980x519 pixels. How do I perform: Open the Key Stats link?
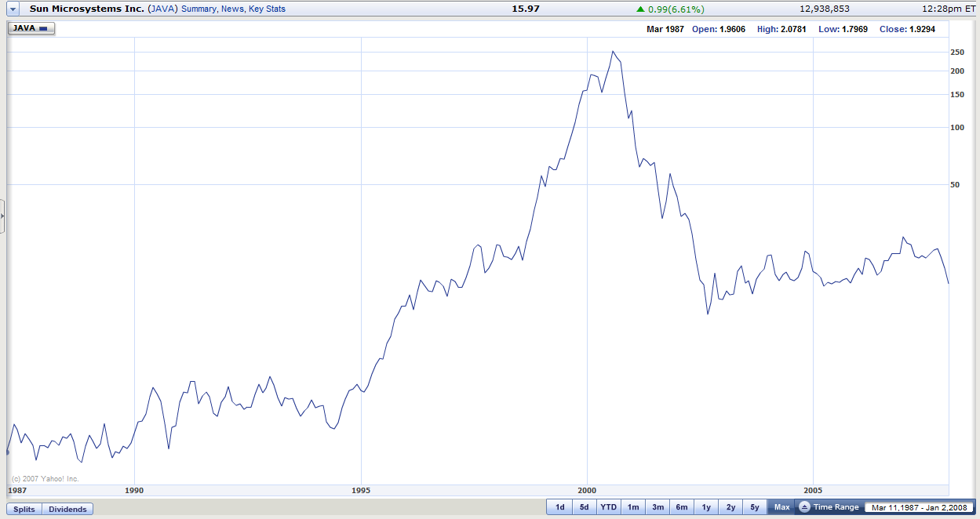(267, 9)
